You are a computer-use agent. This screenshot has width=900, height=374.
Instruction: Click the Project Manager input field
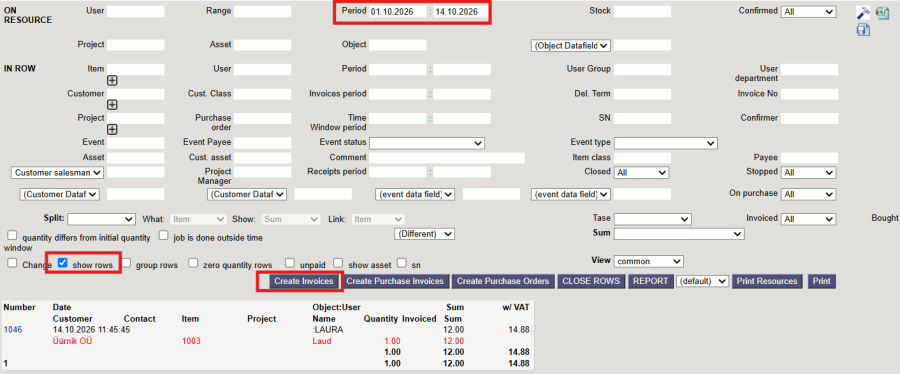(262, 172)
